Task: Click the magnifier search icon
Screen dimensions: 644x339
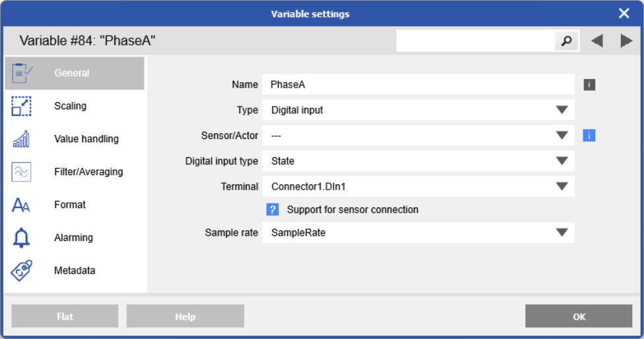Action: (566, 41)
